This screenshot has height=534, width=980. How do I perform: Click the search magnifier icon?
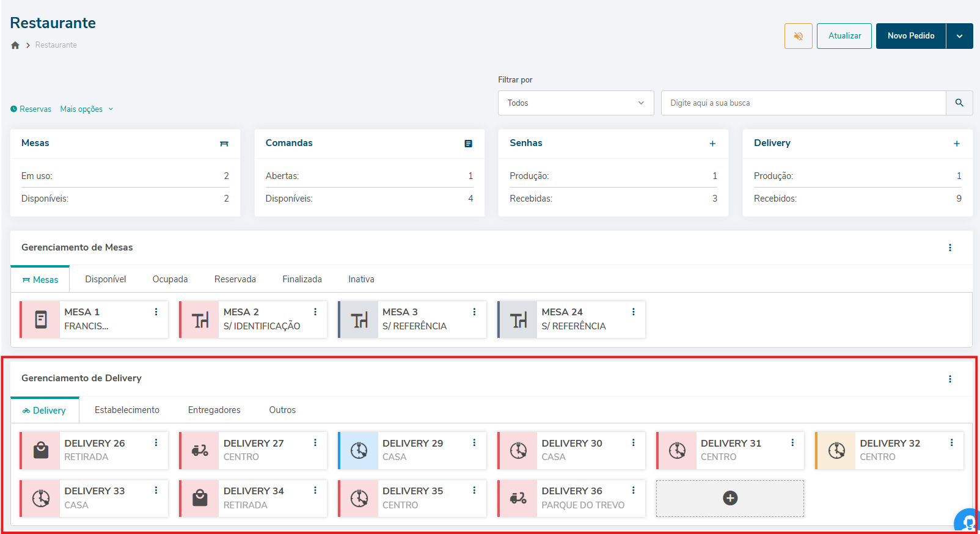tap(959, 103)
